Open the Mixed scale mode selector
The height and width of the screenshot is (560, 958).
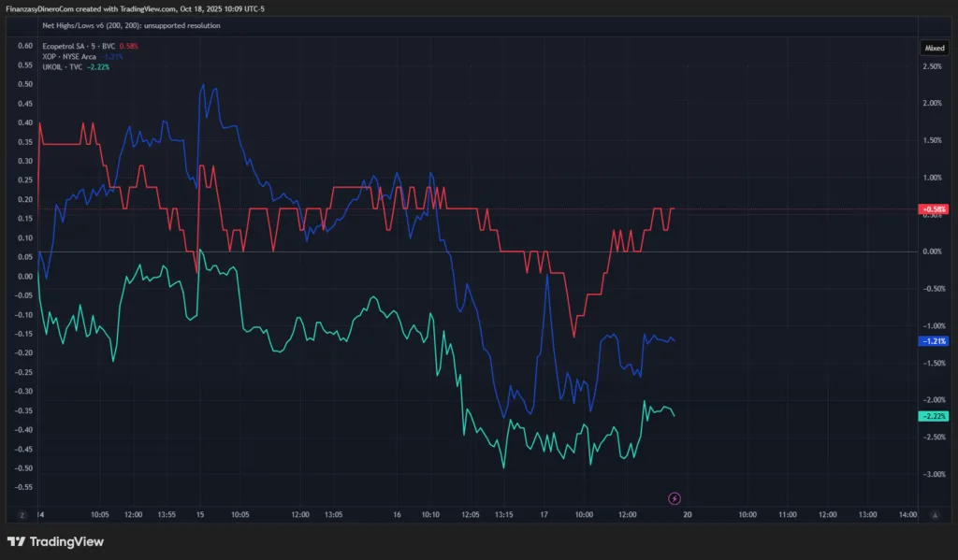click(935, 46)
